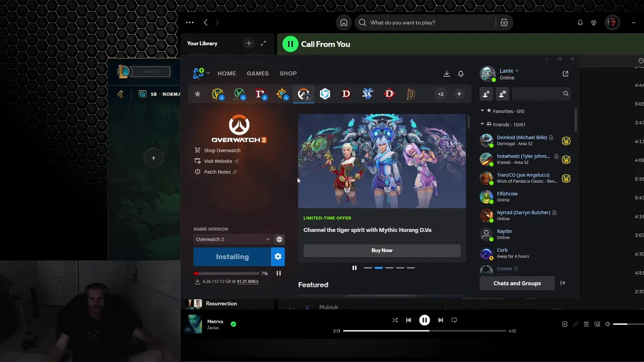Click the Installing button
Screen dimensions: 644x362
click(x=232, y=257)
